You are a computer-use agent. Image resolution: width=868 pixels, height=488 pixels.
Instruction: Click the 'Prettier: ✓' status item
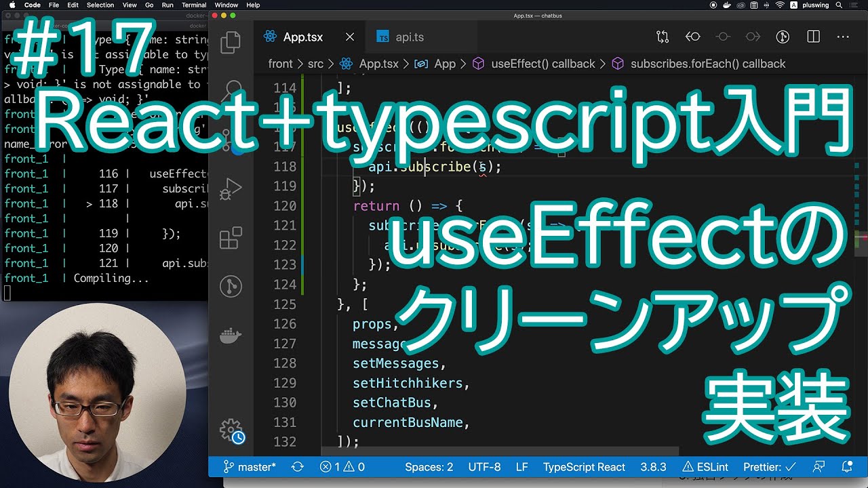(769, 467)
